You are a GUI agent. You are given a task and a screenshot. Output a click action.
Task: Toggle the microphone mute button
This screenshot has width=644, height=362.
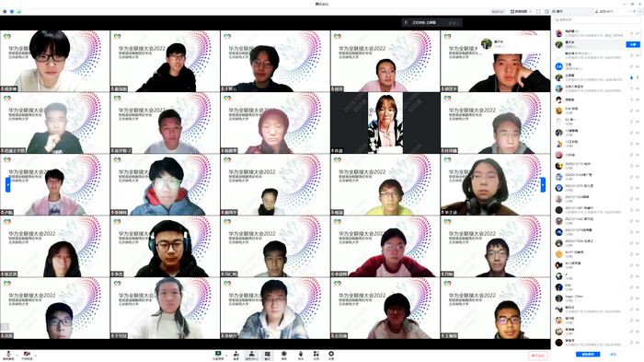point(8,355)
